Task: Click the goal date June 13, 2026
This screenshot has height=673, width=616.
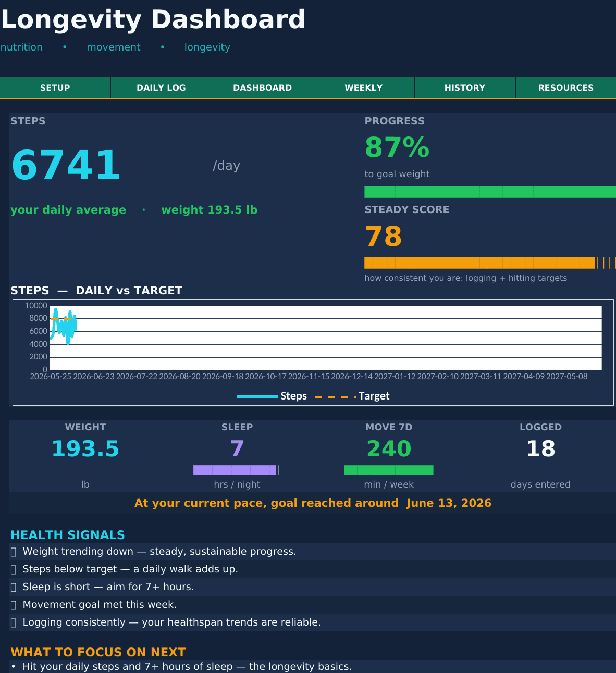Action: (449, 503)
